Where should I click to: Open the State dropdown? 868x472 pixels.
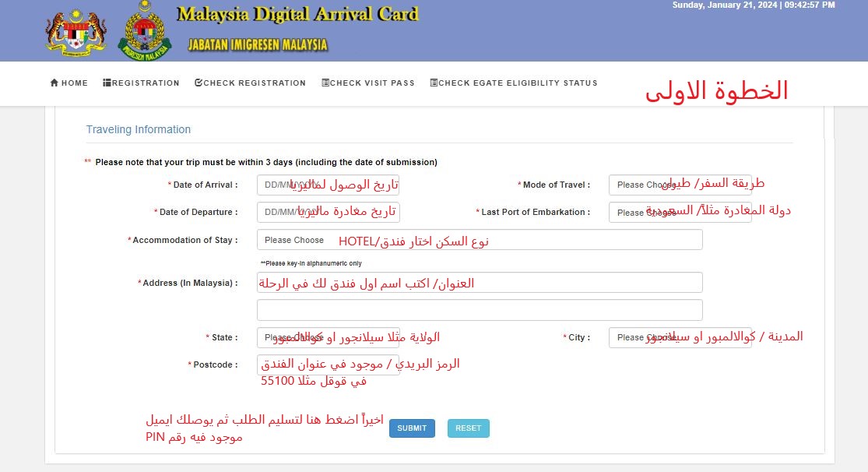pyautogui.click(x=328, y=337)
